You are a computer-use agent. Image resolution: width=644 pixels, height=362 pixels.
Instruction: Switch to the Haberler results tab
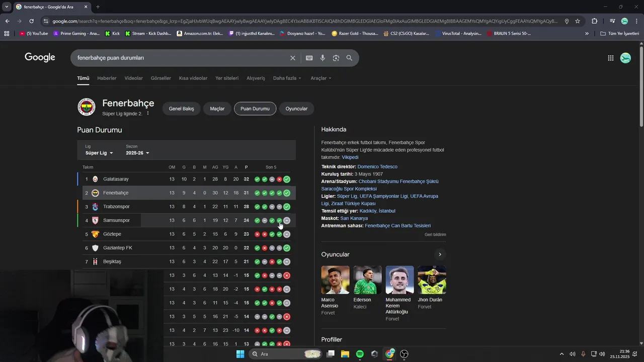click(x=107, y=78)
